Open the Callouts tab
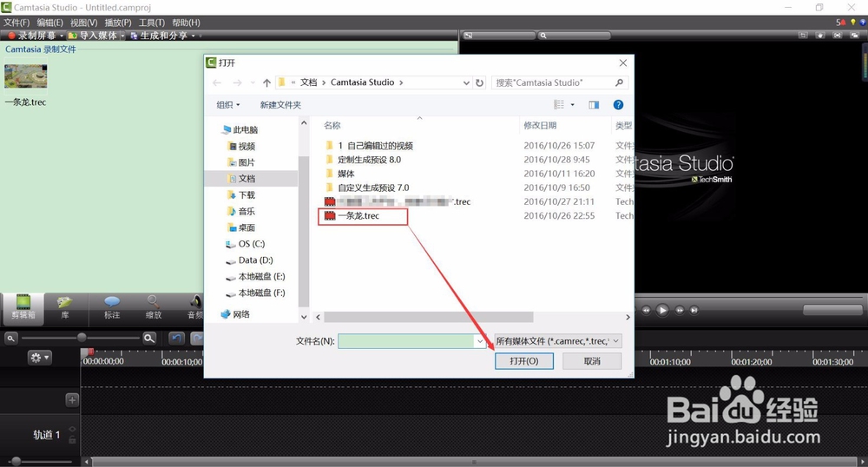Viewport: 868px width, 467px height. (112, 308)
